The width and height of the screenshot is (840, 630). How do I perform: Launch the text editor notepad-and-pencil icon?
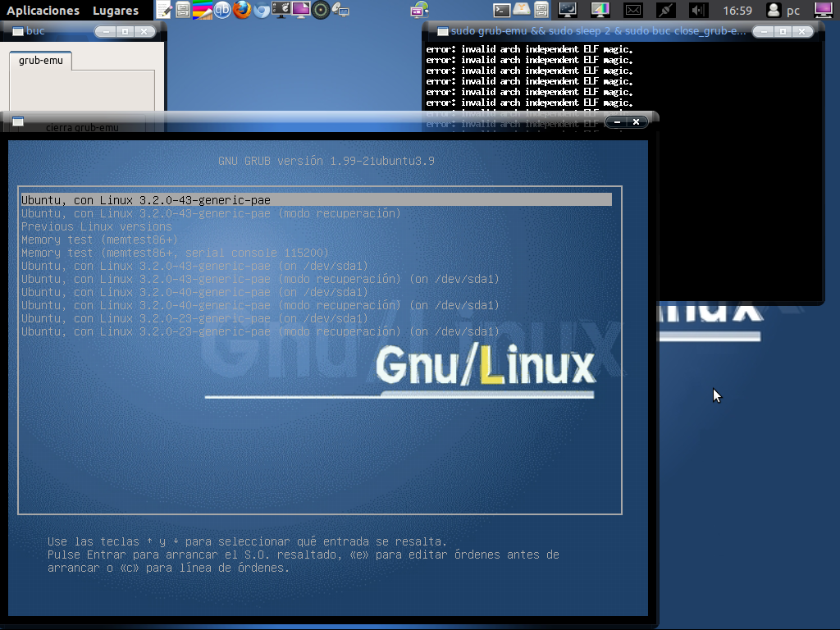(164, 10)
